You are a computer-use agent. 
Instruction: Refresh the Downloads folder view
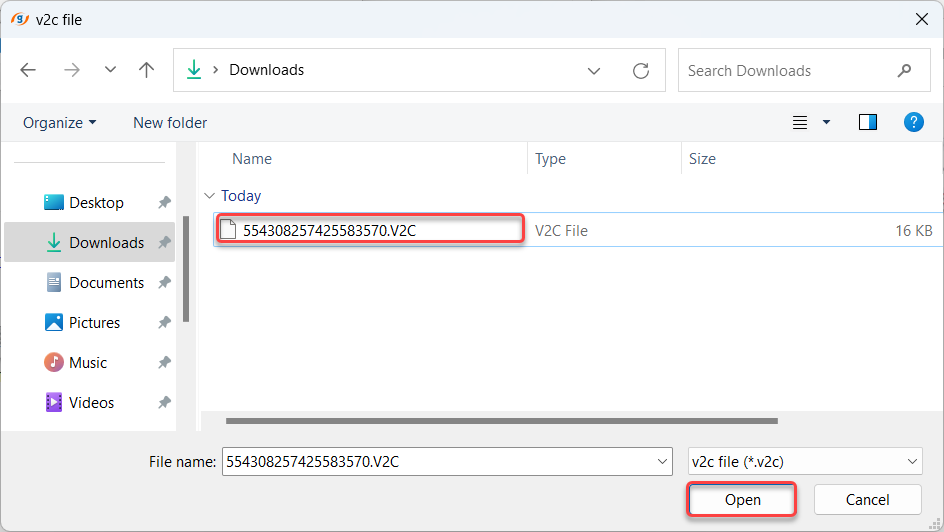641,71
